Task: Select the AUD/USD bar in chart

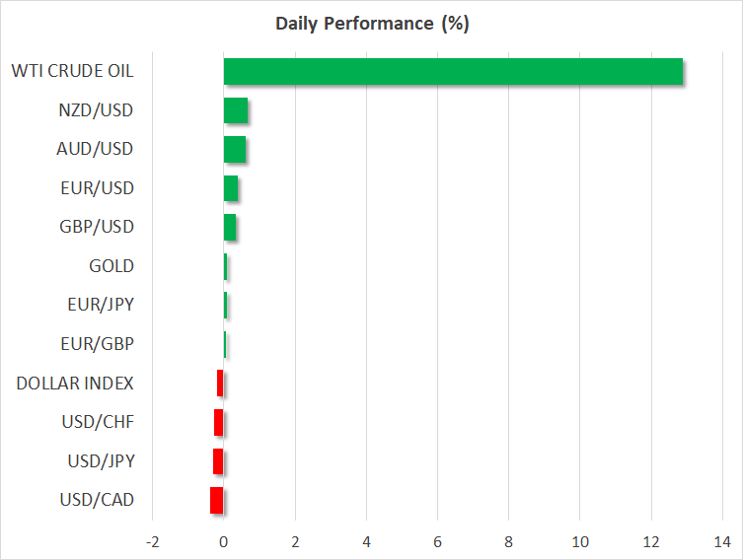Action: pyautogui.click(x=235, y=149)
